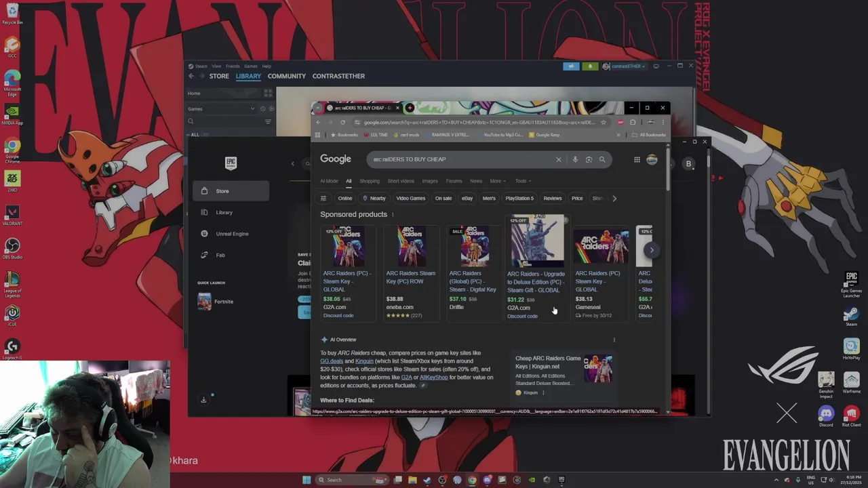Open the Gameseal ARC Raiders listing
The image size is (868, 488).
(600, 272)
